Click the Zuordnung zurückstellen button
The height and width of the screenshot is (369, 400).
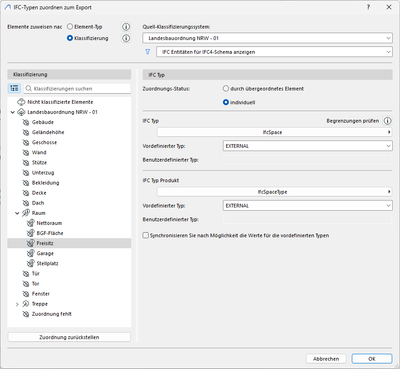pyautogui.click(x=69, y=337)
